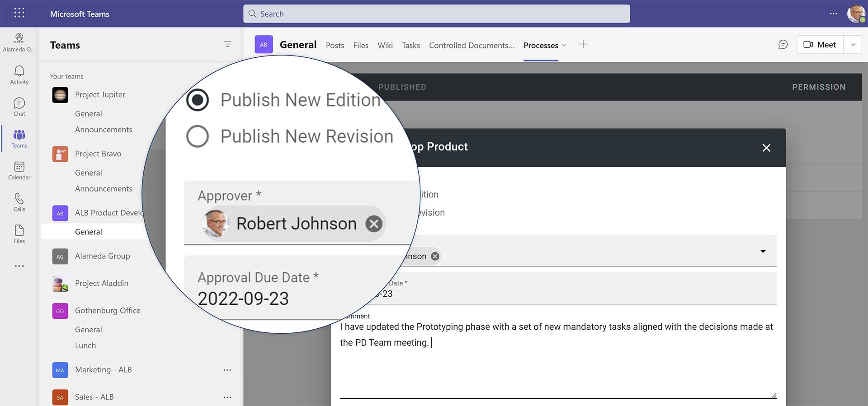This screenshot has width=868, height=406.
Task: Show more apps ellipsis in sidebar
Action: click(x=19, y=266)
